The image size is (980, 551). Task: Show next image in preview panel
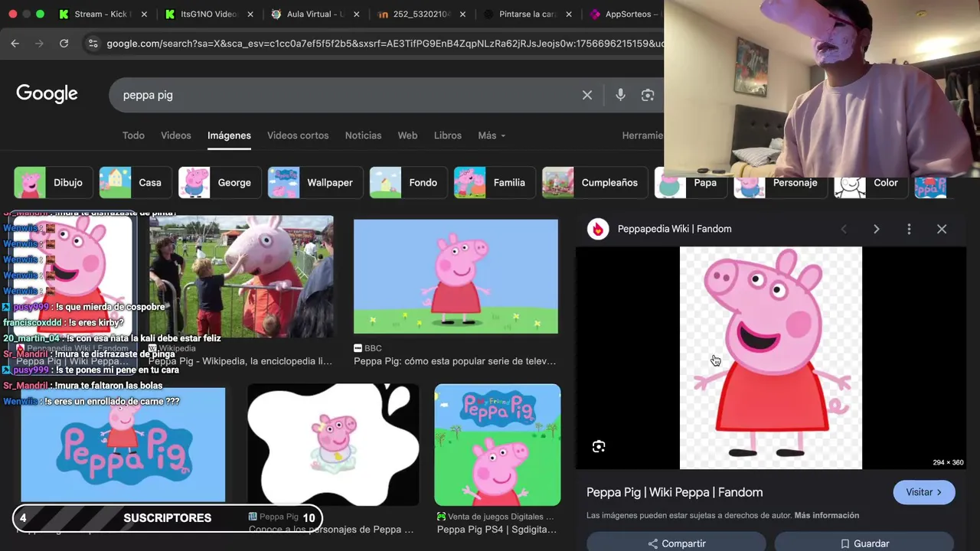pos(877,229)
